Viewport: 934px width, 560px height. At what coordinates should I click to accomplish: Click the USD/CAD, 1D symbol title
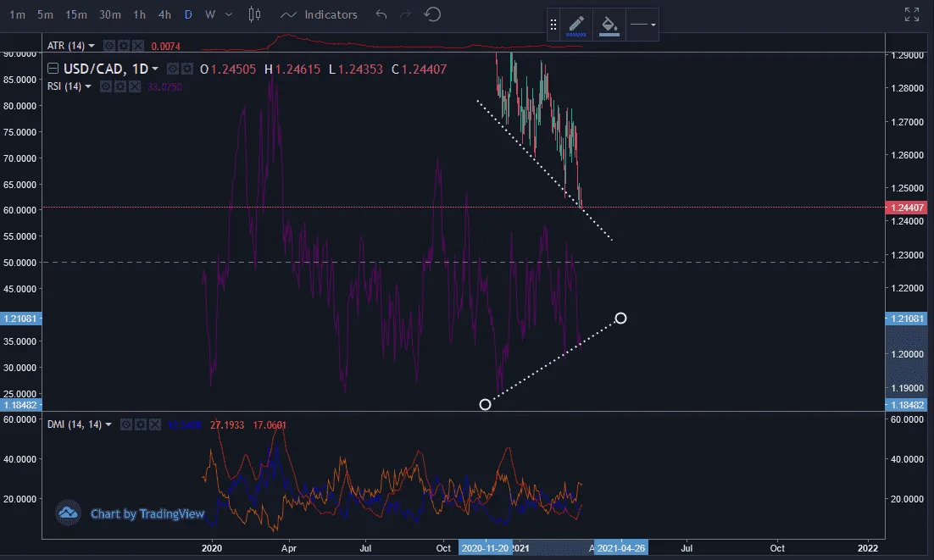point(105,69)
